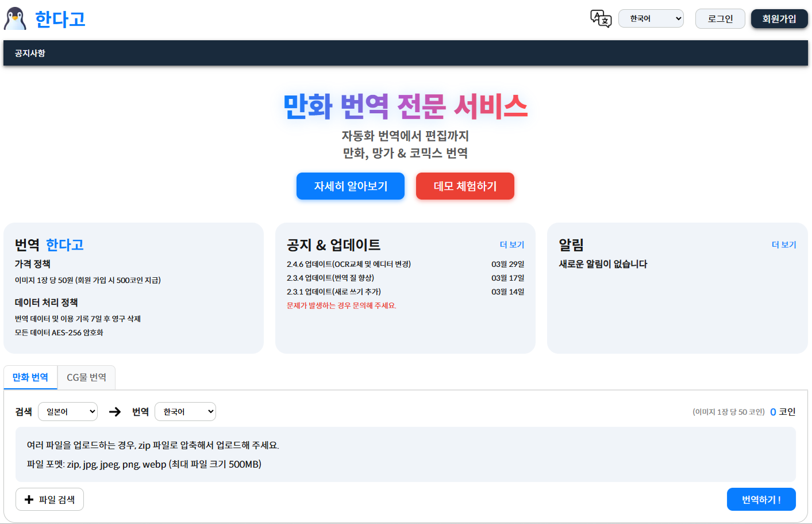Open the 2.3.4 업데이트 notice
The height and width of the screenshot is (524, 812).
point(330,278)
